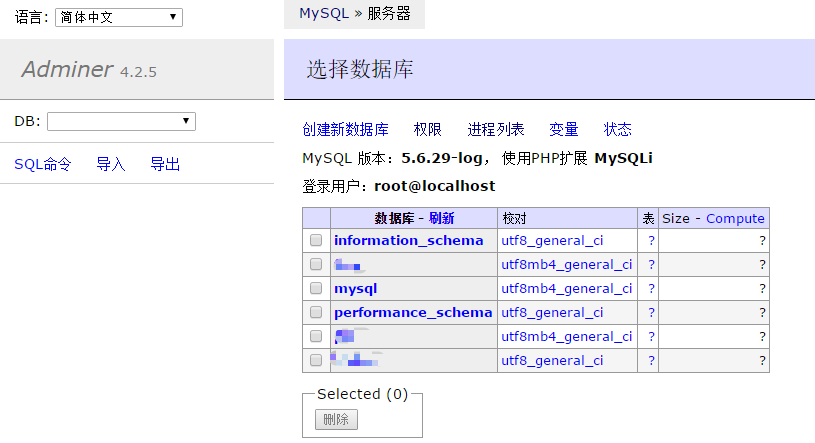The image size is (815, 443).
Task: Open the 权限 privileges link
Action: (x=427, y=129)
